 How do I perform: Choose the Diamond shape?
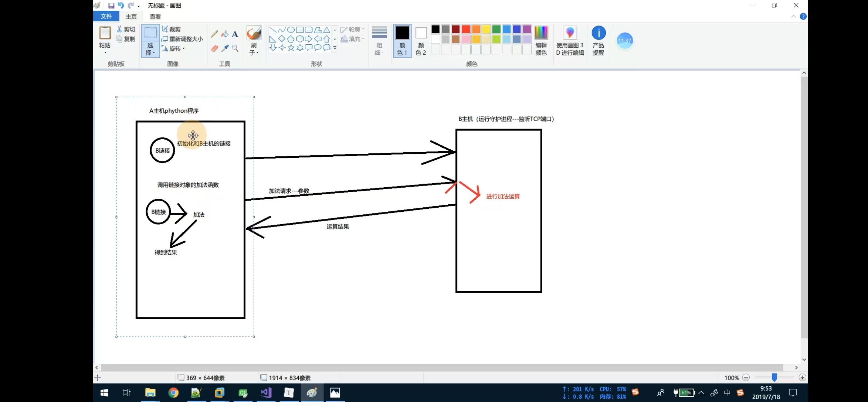282,39
